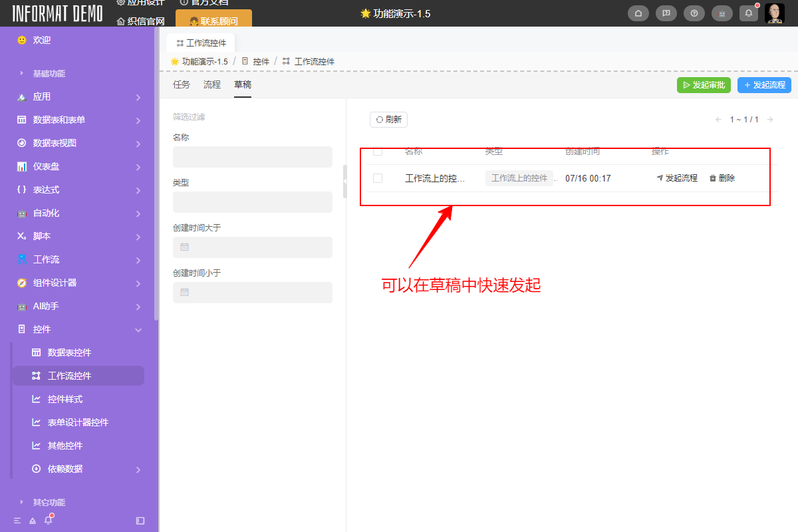Click the sidebar collapse toggle at bottom right

pyautogui.click(x=140, y=521)
